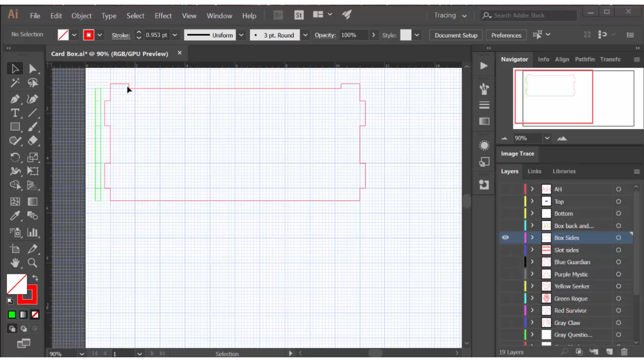The image size is (644, 362).
Task: Expand the Box back and layer group
Action: point(533,226)
